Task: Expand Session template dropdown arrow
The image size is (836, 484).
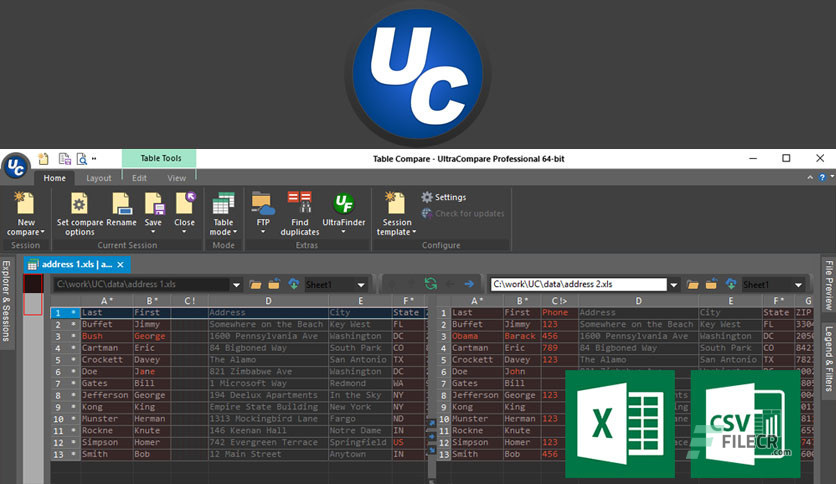Action: tap(414, 232)
